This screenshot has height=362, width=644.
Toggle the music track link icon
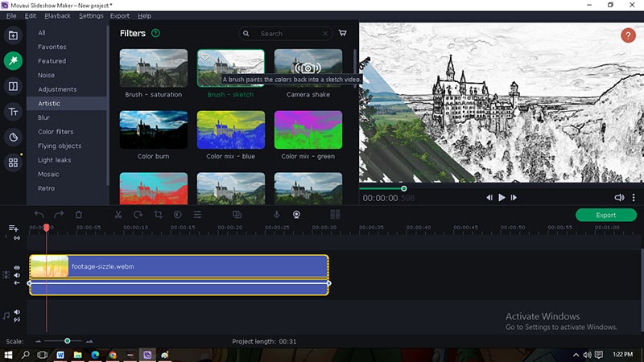coord(17,319)
